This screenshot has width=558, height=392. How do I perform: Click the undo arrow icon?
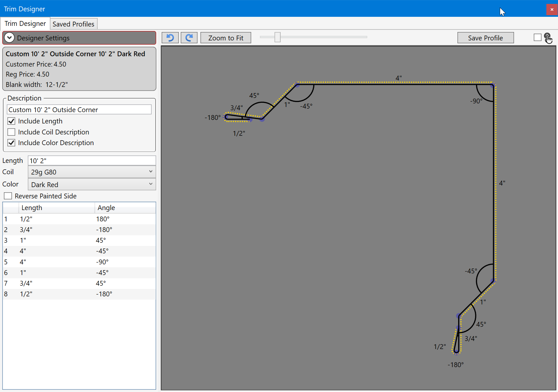coord(170,38)
